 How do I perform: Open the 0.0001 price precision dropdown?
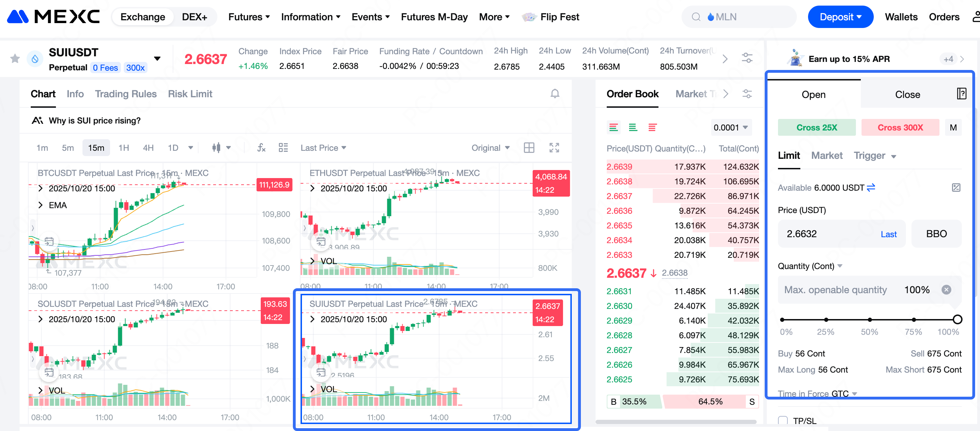730,128
